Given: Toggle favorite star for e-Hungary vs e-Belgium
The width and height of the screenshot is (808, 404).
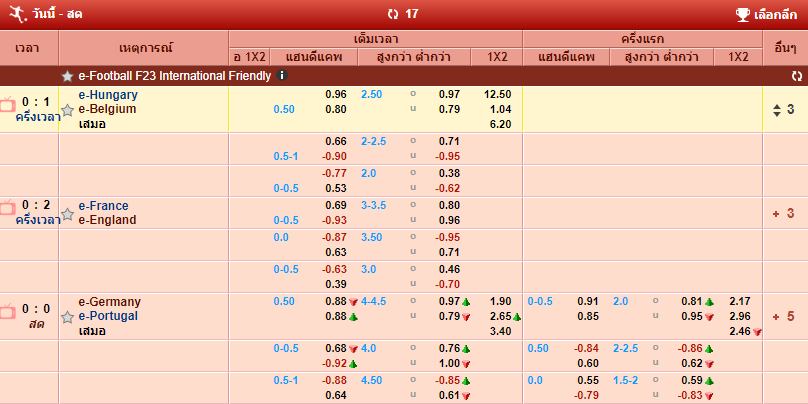Looking at the screenshot, I should (x=67, y=110).
